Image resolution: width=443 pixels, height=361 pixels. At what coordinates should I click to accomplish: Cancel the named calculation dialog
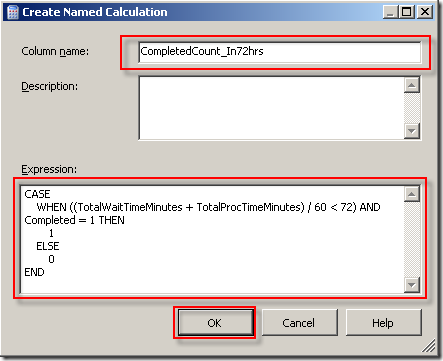tap(299, 323)
